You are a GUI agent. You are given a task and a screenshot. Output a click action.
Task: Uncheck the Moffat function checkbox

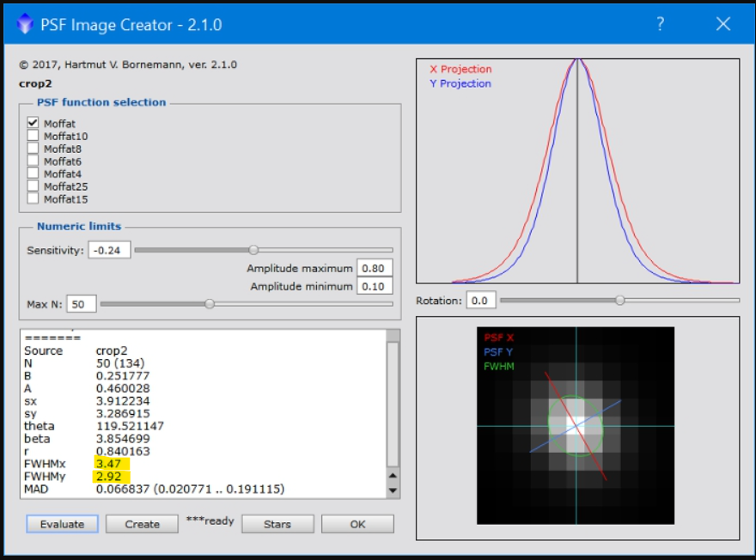[34, 124]
